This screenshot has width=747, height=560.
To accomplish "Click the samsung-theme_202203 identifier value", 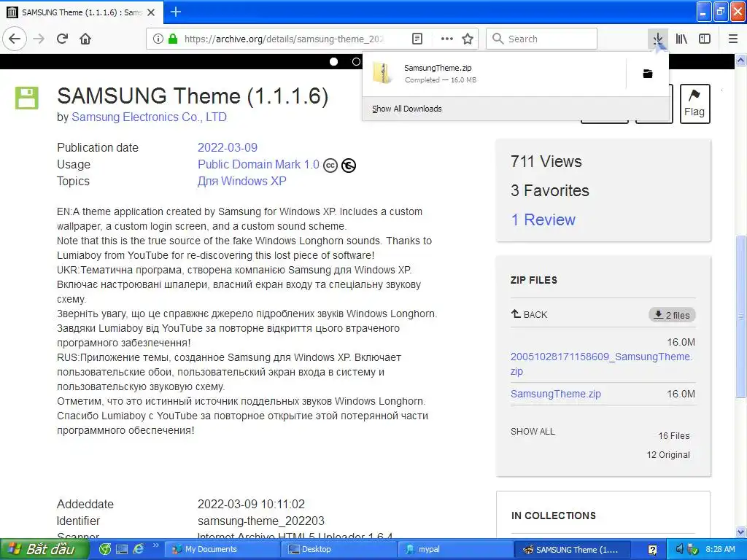I will [x=261, y=521].
